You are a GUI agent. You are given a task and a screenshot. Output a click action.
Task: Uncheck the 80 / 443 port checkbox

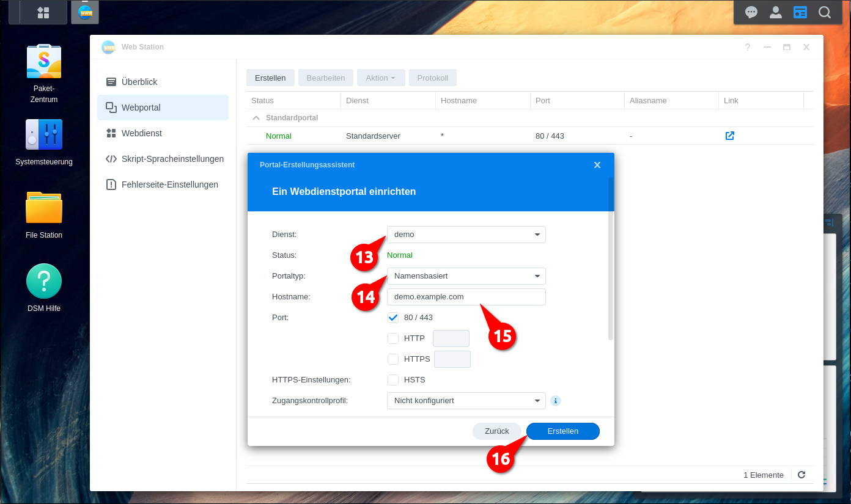[393, 318]
